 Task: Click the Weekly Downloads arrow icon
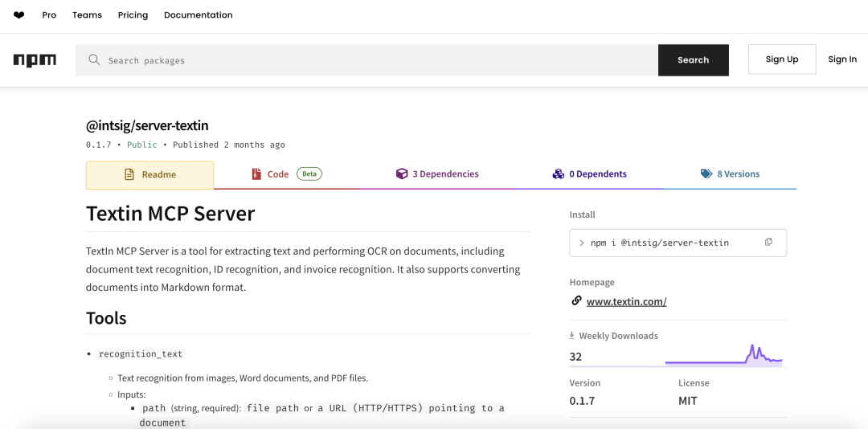coord(572,336)
